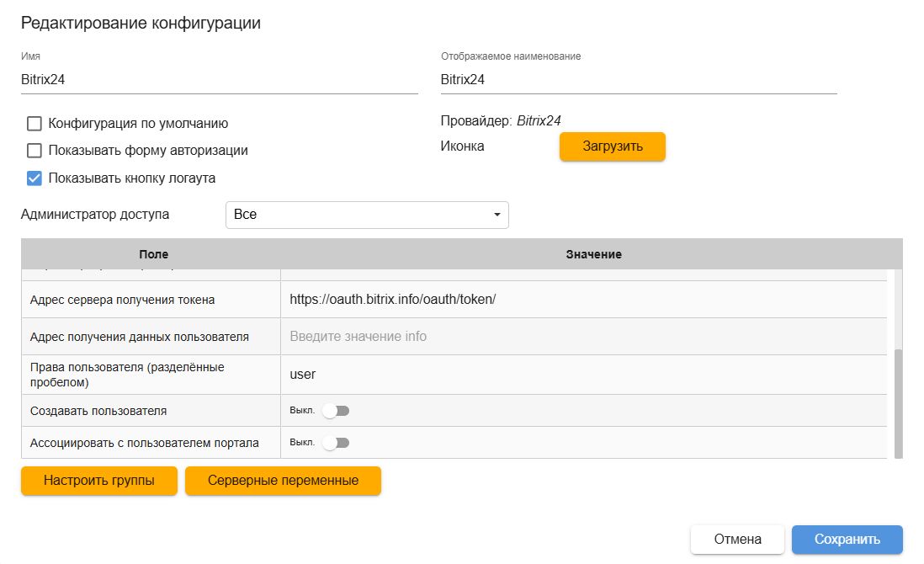Edit the 'Имя' field containing Bitrix24
This screenshot has width=924, height=564.
[x=219, y=80]
